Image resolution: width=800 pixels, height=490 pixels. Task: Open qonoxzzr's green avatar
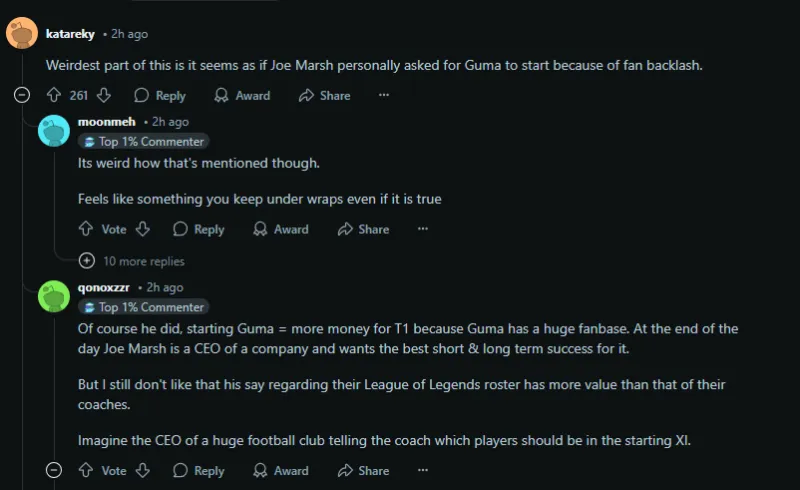(54, 297)
